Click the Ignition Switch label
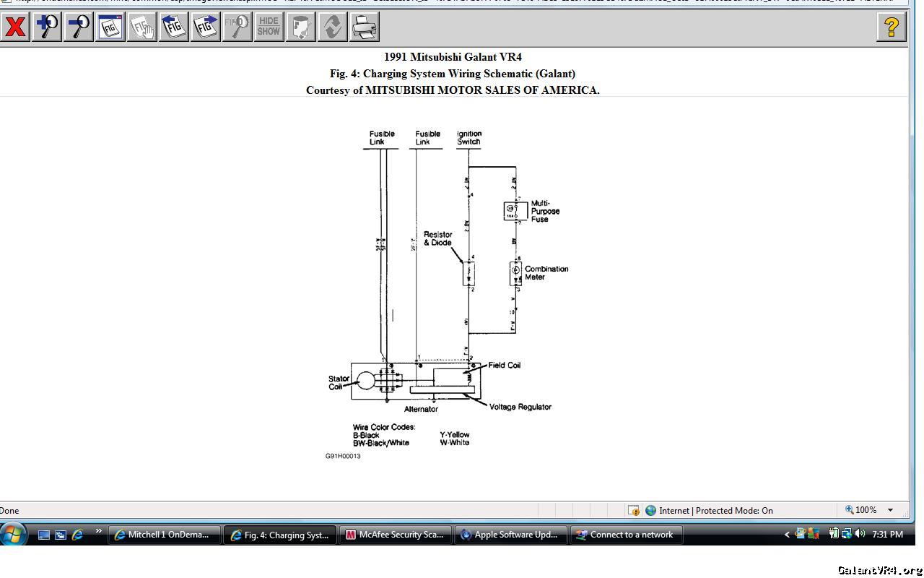The height and width of the screenshot is (578, 924). click(x=468, y=137)
